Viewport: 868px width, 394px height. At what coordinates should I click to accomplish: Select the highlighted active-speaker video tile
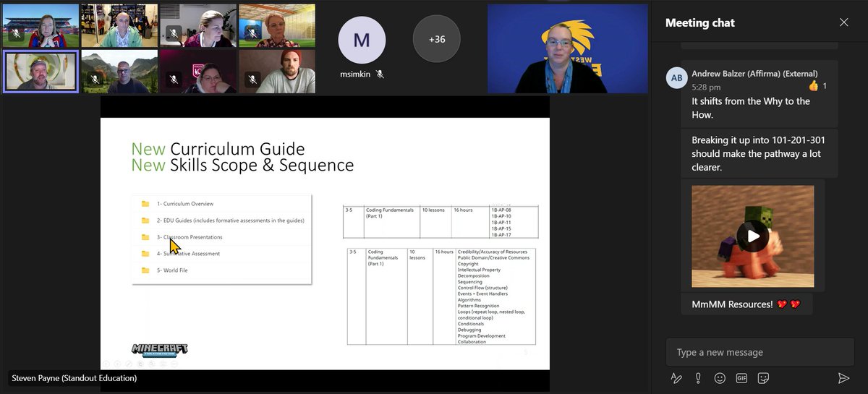[41, 72]
